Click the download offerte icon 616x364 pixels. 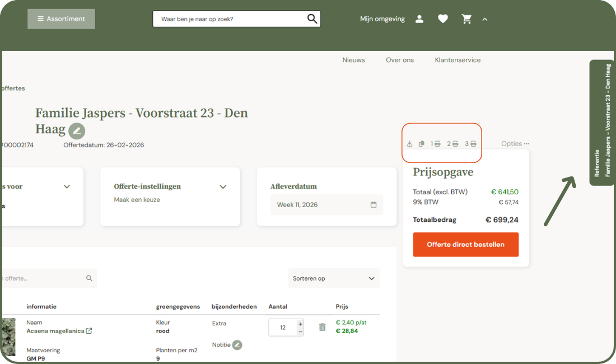pos(409,143)
